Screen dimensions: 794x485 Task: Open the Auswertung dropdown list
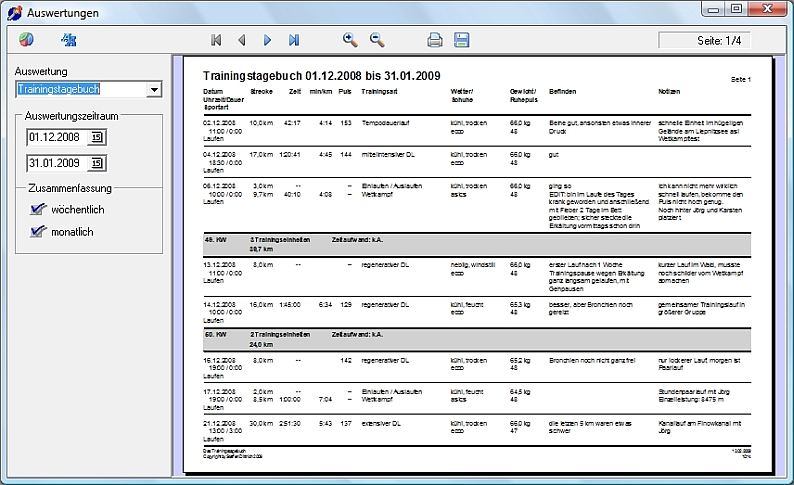tap(153, 90)
